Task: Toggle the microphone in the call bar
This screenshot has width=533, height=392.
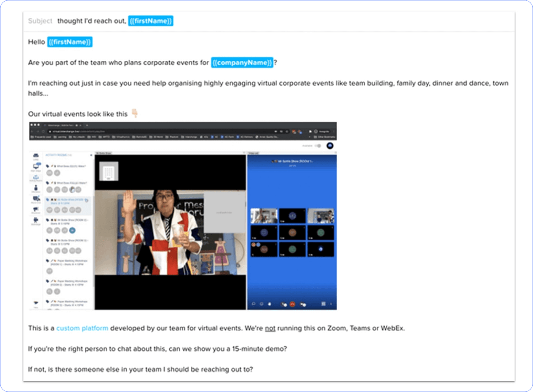Action: [x=284, y=304]
